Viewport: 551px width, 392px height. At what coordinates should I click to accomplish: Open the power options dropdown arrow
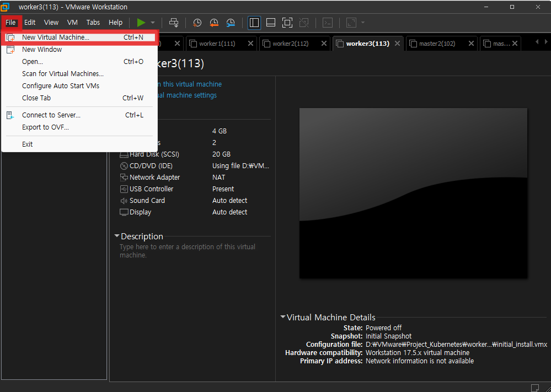153,23
